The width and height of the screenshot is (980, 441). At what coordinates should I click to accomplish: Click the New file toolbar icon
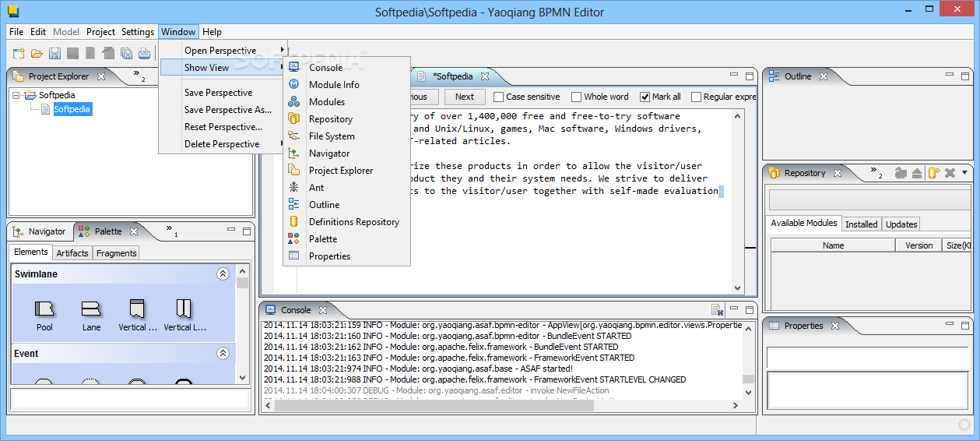click(x=19, y=53)
